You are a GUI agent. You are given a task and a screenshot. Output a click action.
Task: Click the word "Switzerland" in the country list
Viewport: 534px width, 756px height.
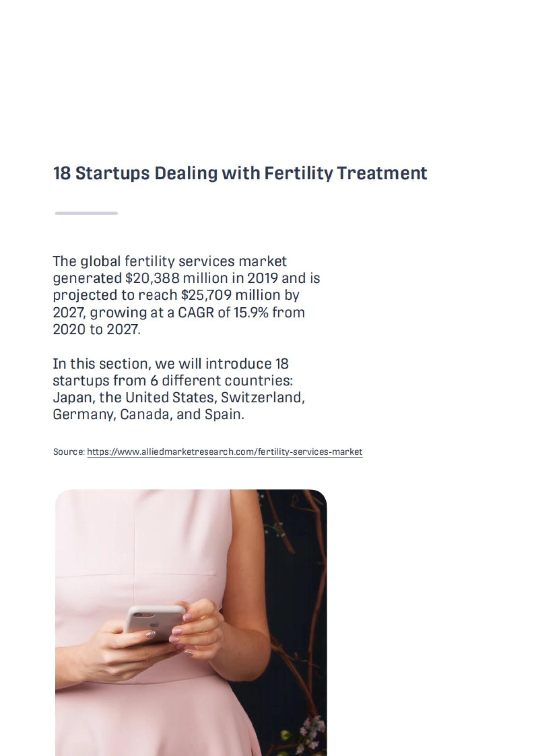pos(263,397)
